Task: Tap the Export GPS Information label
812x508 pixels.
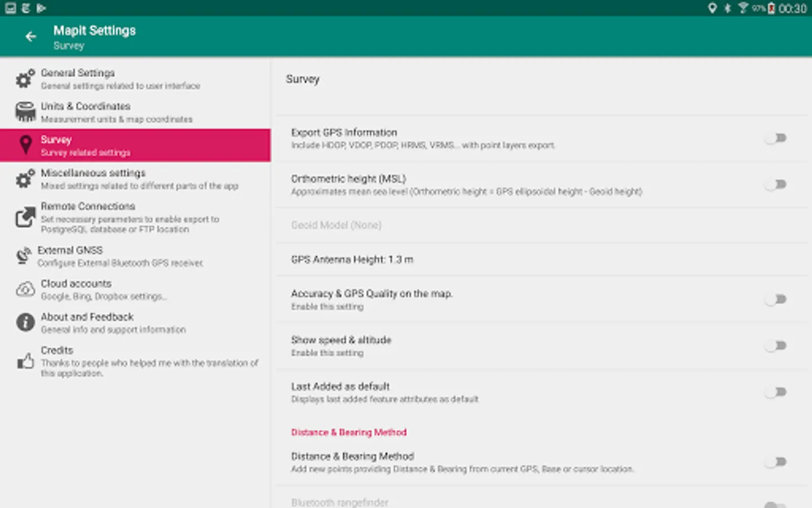Action: tap(344, 133)
